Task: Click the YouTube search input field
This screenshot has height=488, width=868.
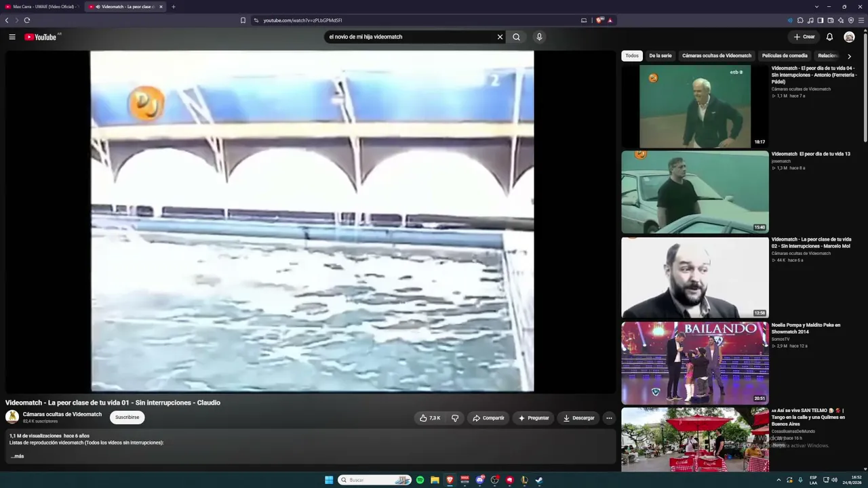Action: [410, 37]
